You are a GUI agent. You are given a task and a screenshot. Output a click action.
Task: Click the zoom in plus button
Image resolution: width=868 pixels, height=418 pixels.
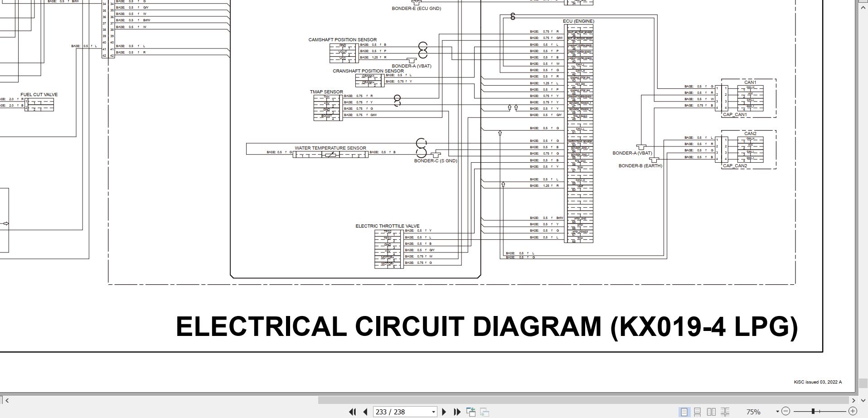[x=853, y=411]
